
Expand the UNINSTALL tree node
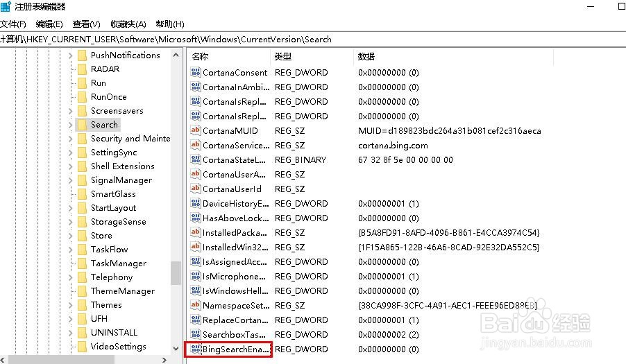pos(70,333)
